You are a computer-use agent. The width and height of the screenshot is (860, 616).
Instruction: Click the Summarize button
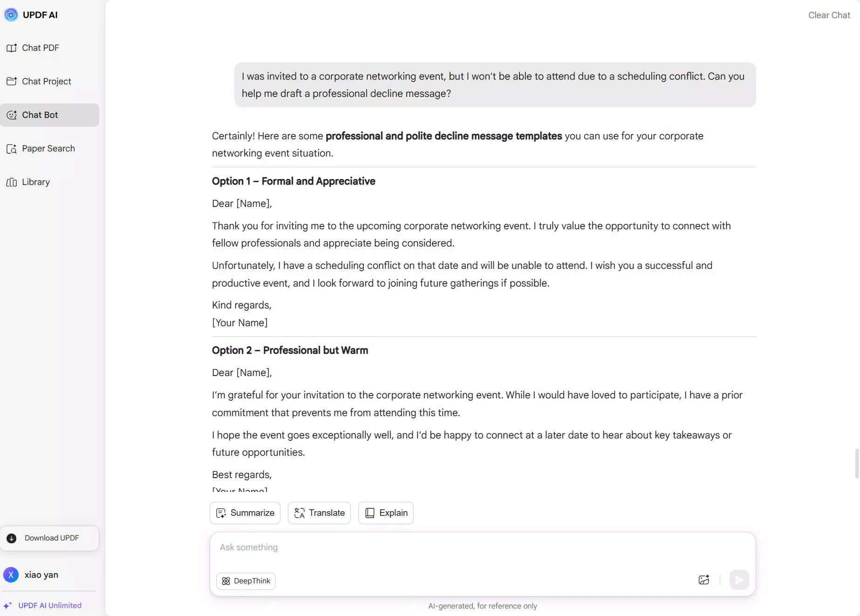coord(245,513)
